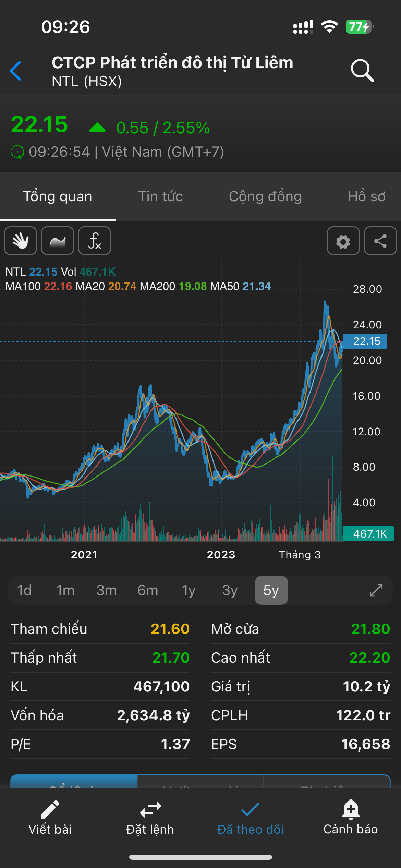Share the chart

(380, 241)
